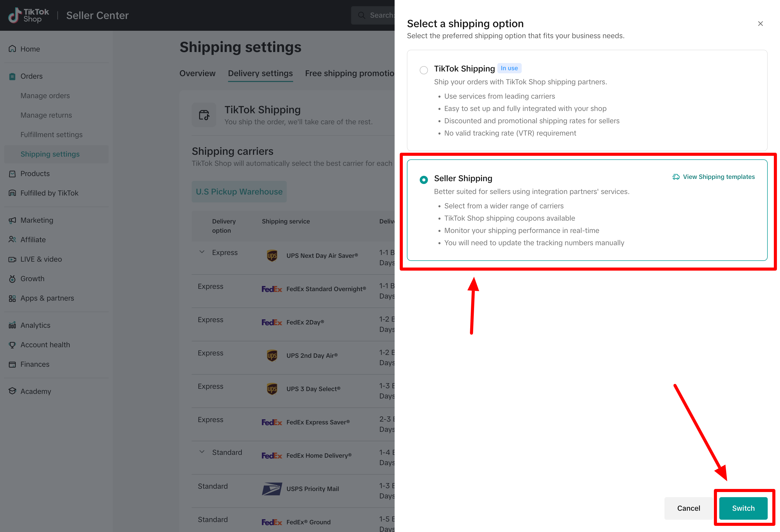The height and width of the screenshot is (532, 780).
Task: Open Home via its house icon
Action: (x=12, y=49)
